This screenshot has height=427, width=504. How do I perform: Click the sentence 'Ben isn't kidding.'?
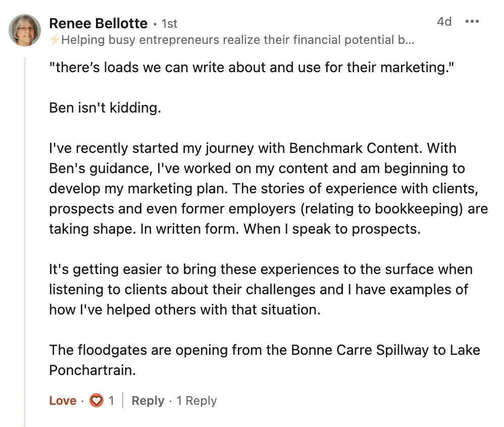[x=105, y=108]
